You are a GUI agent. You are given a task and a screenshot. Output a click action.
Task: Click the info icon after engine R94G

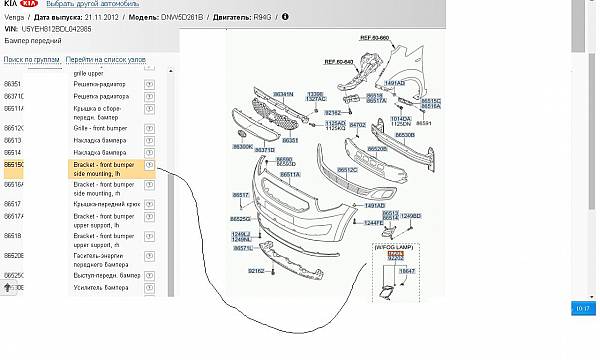(x=285, y=17)
